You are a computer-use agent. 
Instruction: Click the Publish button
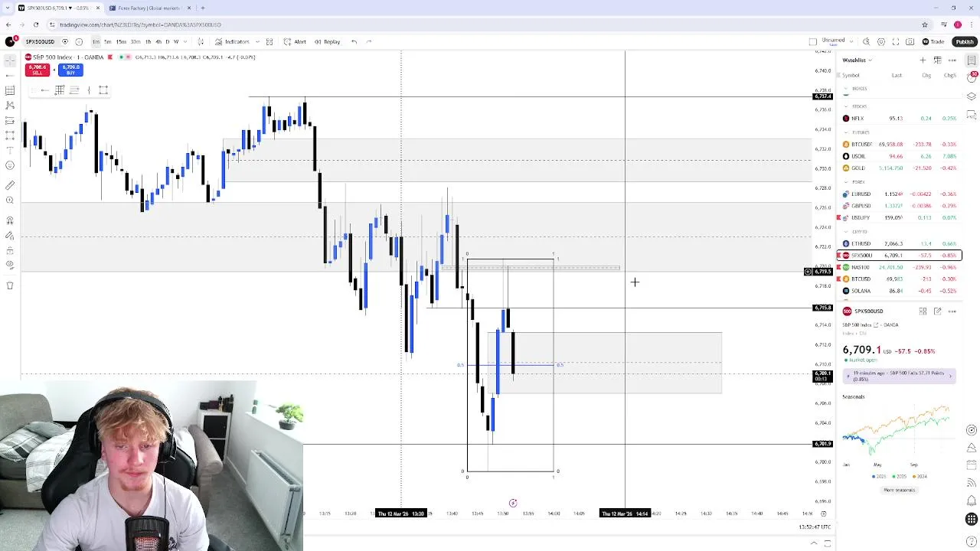(964, 41)
